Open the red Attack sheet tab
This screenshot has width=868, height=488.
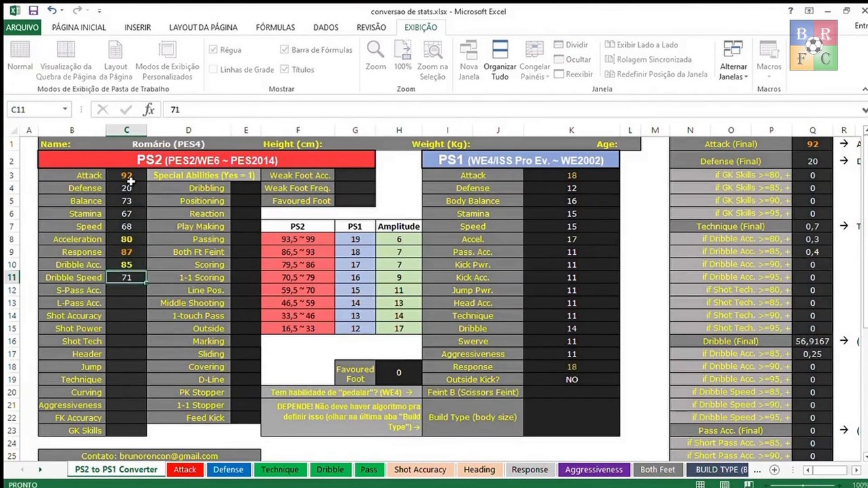click(184, 470)
